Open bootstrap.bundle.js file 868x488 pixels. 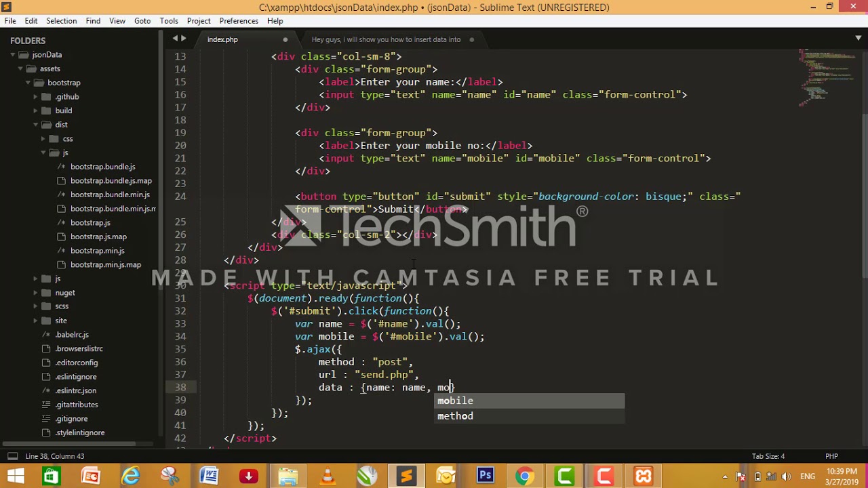point(102,167)
